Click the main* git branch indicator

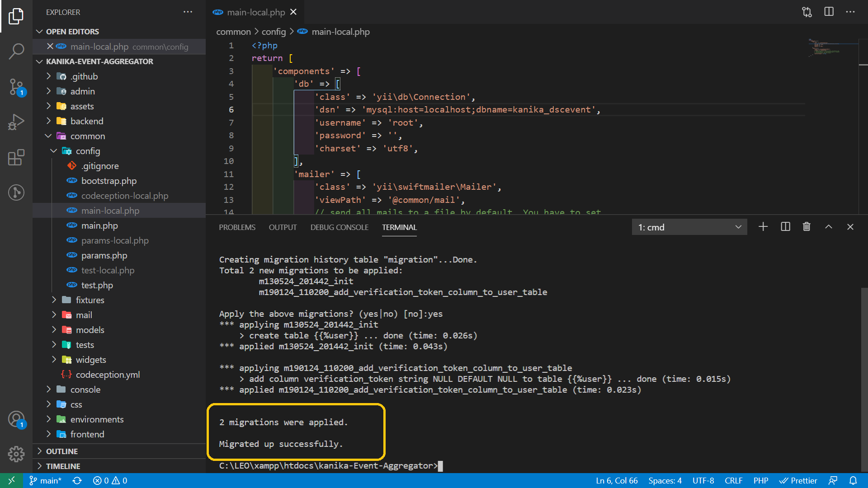coord(45,481)
